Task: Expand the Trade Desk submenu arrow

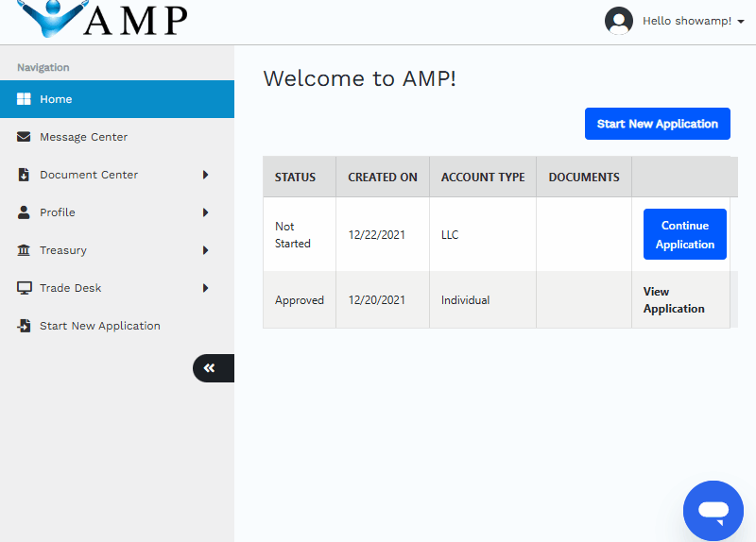Action: pyautogui.click(x=205, y=288)
